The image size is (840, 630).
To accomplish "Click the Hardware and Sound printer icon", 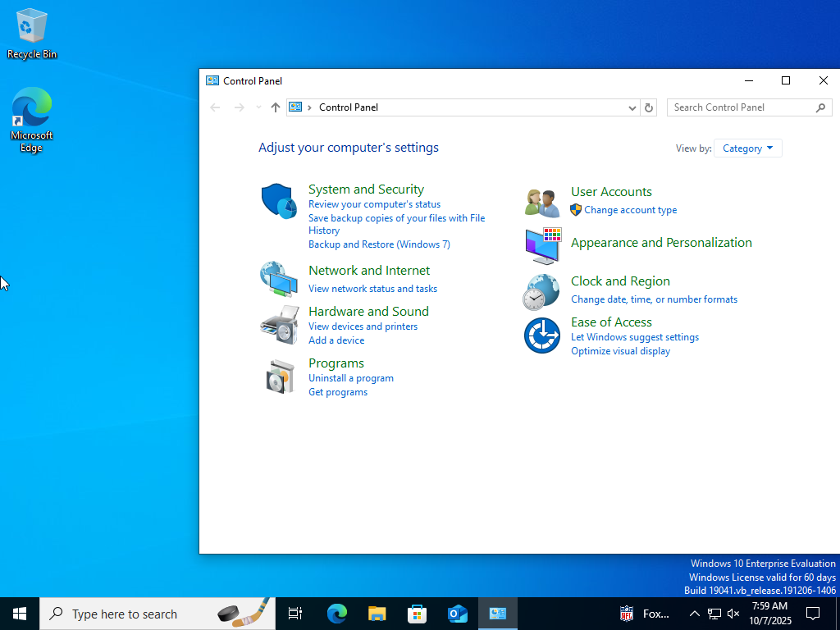I will click(279, 325).
